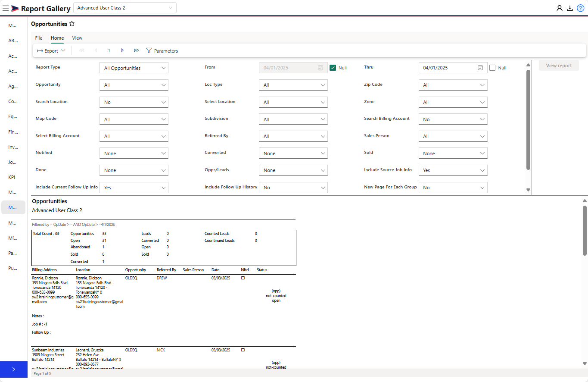Open the Include Source Job Info dropdown
The height and width of the screenshot is (382, 588).
point(453,170)
